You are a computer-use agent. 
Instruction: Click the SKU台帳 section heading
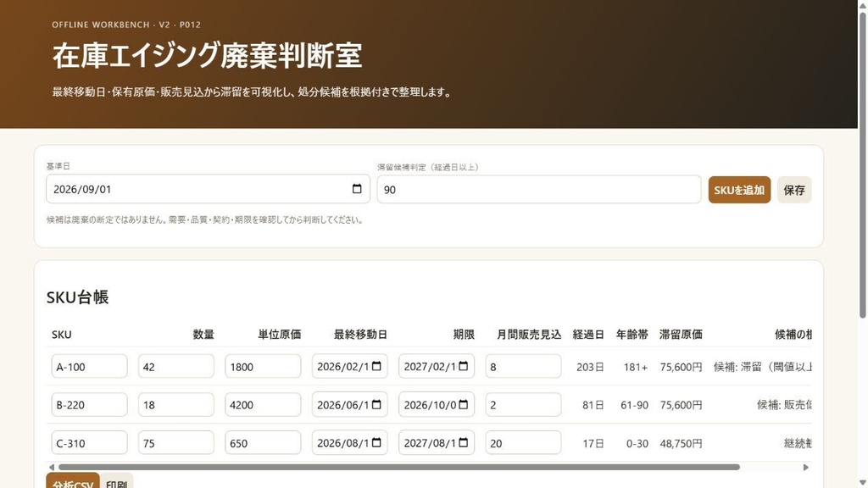77,297
